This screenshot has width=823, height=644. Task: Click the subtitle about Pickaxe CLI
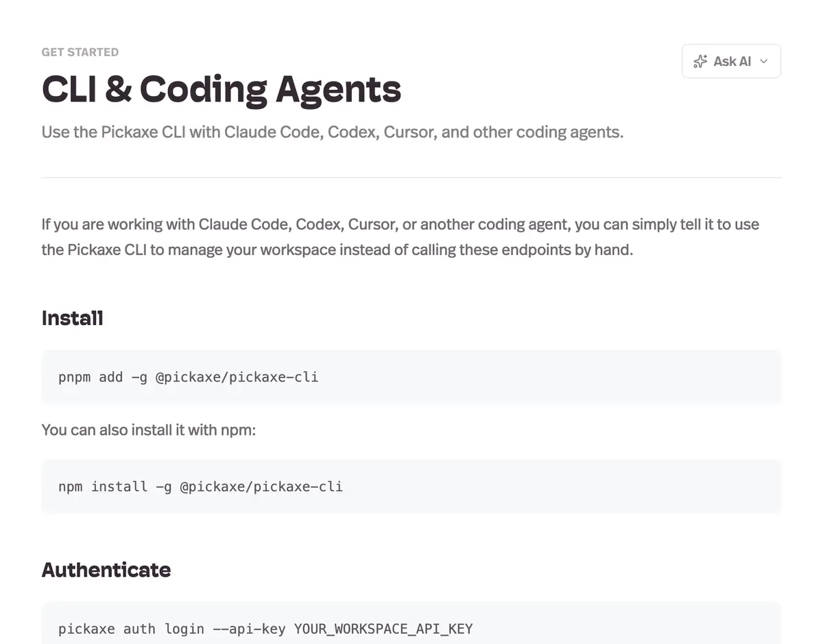(333, 132)
